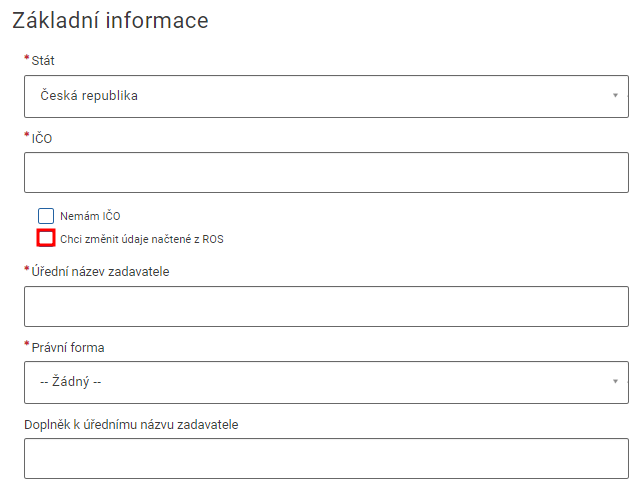The height and width of the screenshot is (487, 638).
Task: Select the 'Česká republika' value text
Action: coord(89,96)
